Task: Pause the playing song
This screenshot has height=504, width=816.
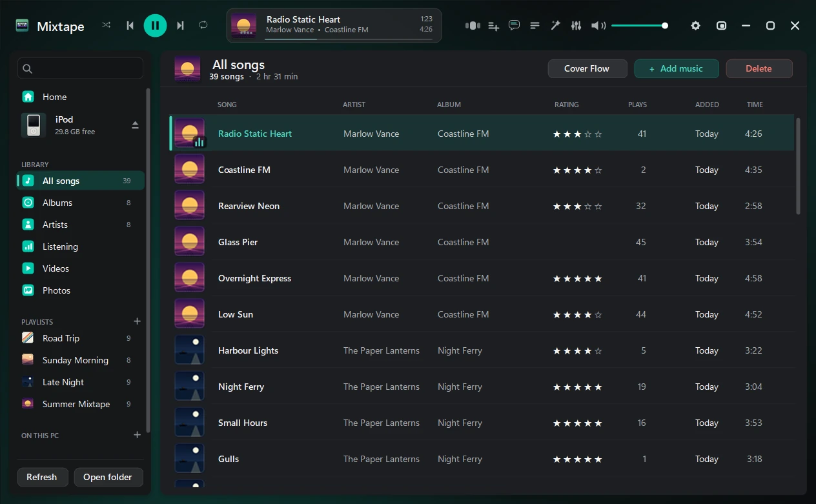Action: (x=155, y=25)
